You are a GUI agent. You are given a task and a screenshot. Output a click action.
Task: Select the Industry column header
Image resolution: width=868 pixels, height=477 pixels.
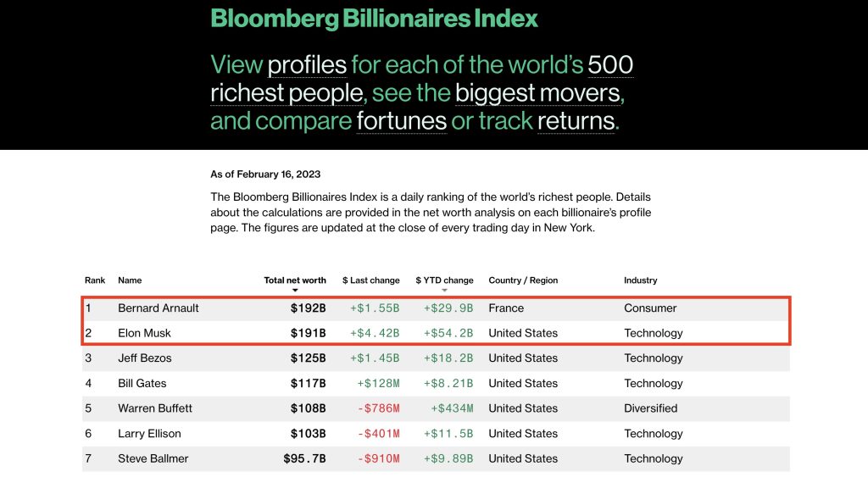640,280
